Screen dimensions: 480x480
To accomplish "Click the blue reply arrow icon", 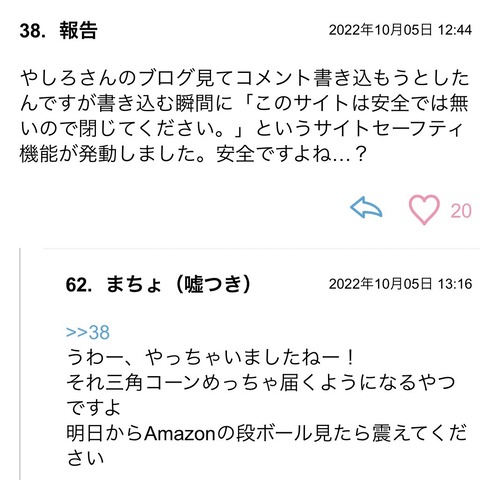I will (366, 207).
